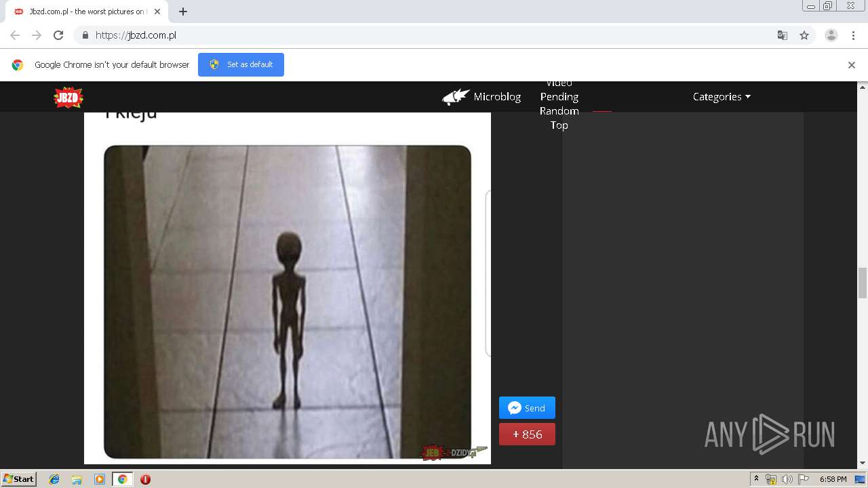
Task: Send the post via Messenger
Action: 527,408
